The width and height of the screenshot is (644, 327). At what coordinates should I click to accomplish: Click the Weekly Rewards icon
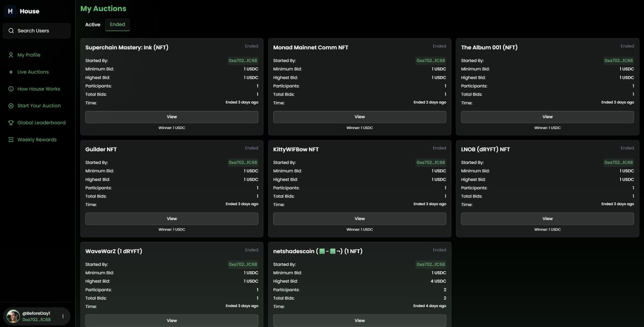click(11, 139)
